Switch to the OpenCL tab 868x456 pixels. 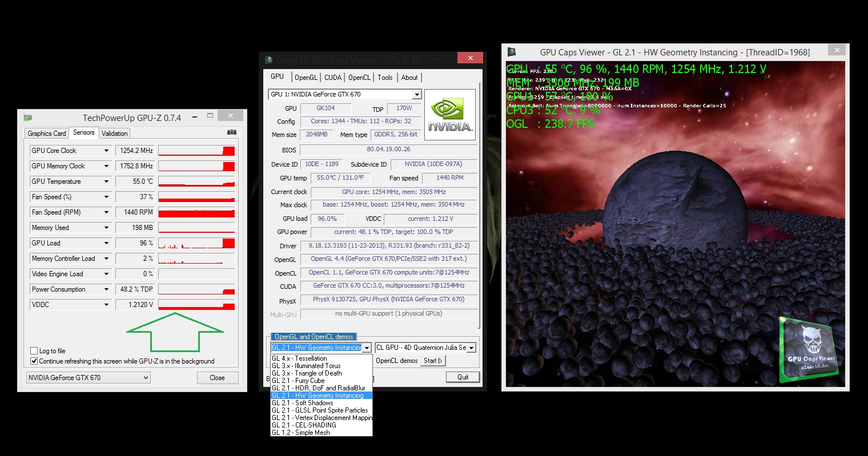(x=360, y=78)
